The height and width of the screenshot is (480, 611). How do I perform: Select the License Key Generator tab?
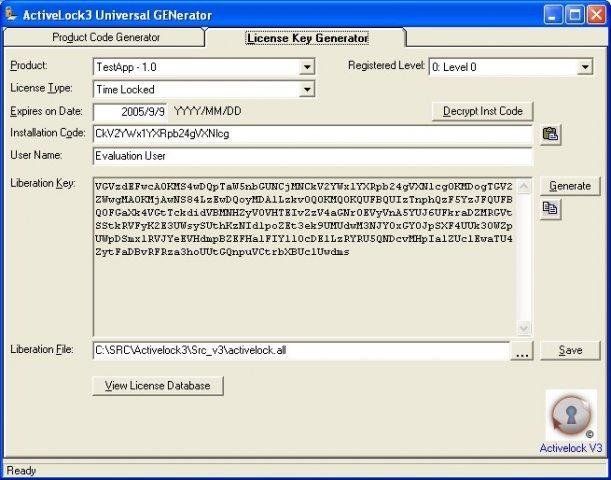307,38
